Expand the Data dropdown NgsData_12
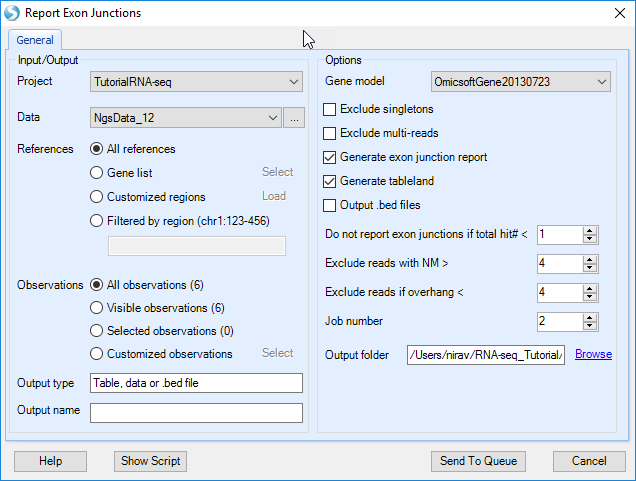Image resolution: width=636 pixels, height=481 pixels. pos(186,118)
